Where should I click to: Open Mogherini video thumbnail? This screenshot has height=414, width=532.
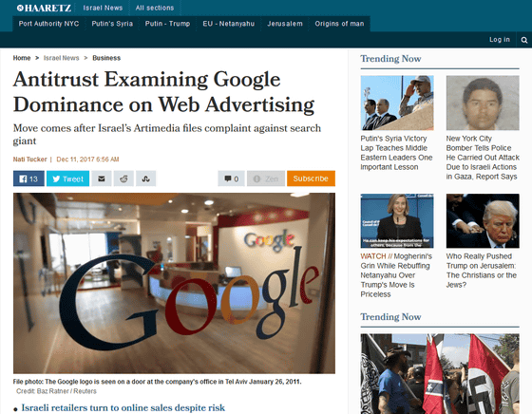click(x=397, y=220)
